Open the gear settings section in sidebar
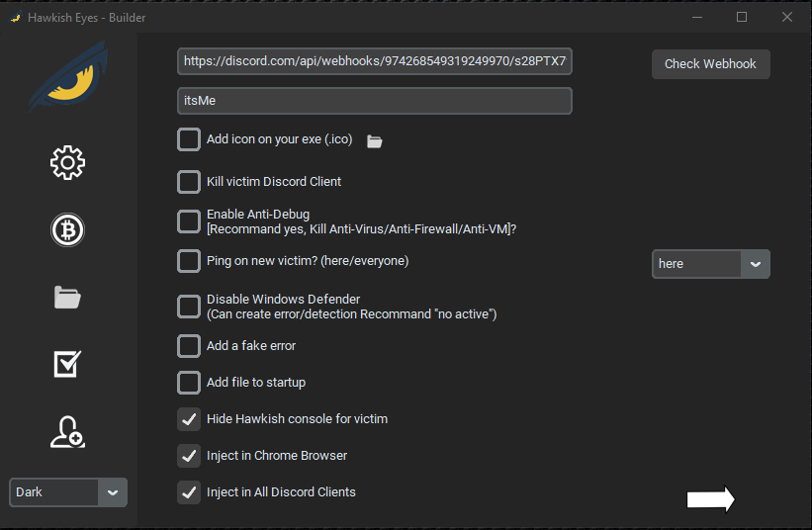This screenshot has height=530, width=812. point(67,163)
